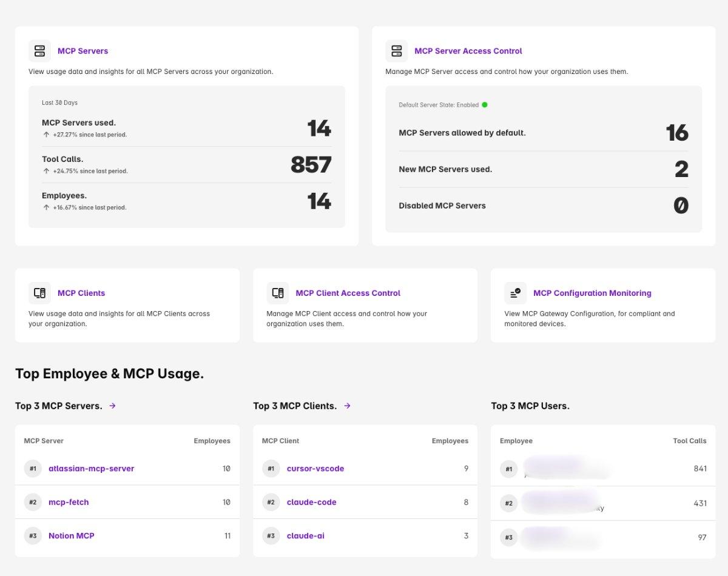The height and width of the screenshot is (576, 728).
Task: Open the cursor-vscode client link
Action: coord(315,468)
